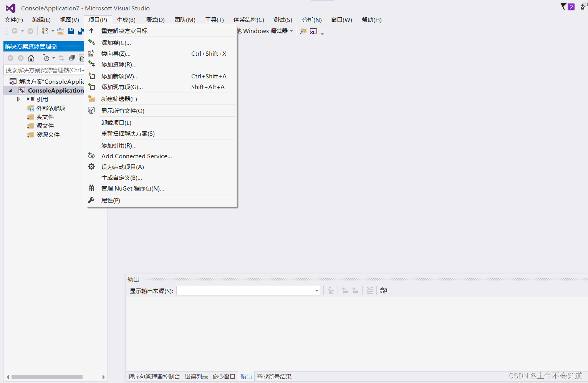The image size is (588, 383).
Task: Choose 类向导(Z)... menu entry
Action: (161, 53)
